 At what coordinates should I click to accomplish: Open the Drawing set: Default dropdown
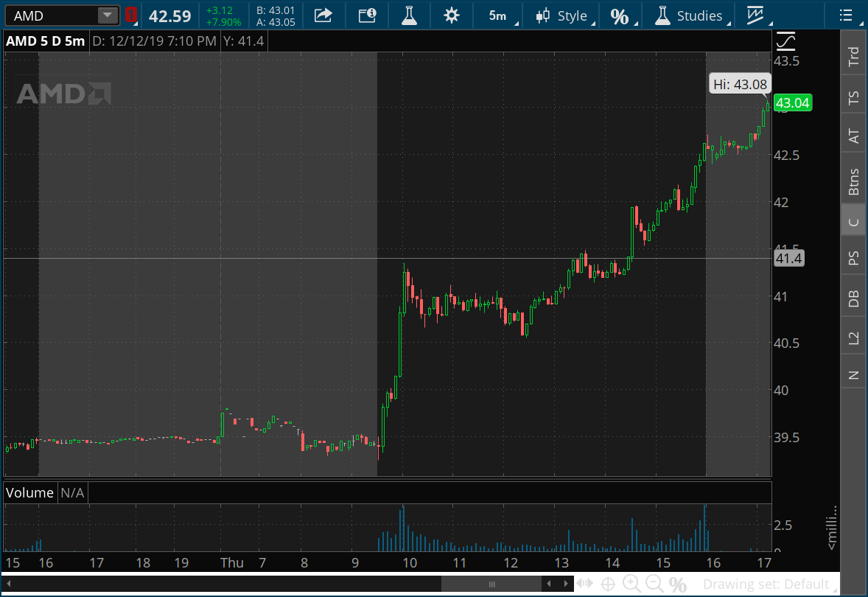coord(769,584)
